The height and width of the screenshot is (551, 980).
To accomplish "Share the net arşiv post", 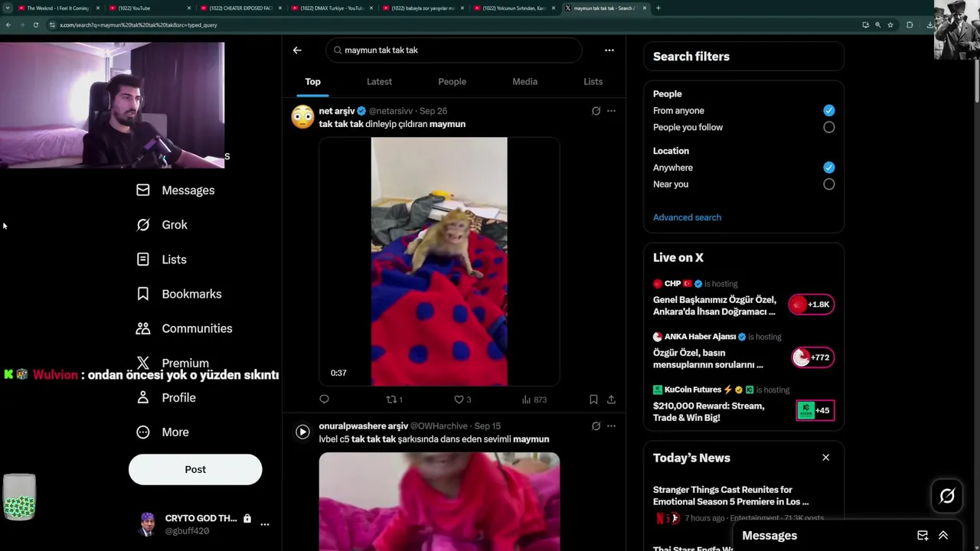I will (x=611, y=399).
